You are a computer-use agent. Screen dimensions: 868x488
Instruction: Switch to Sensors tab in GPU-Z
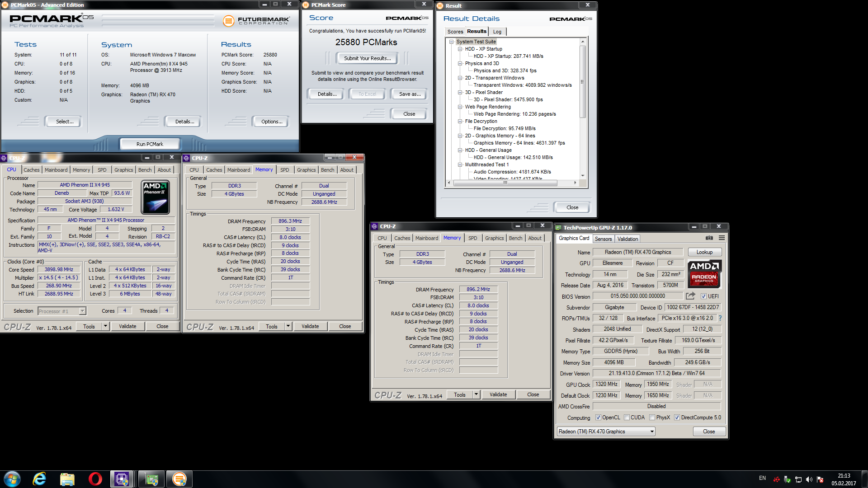(603, 239)
